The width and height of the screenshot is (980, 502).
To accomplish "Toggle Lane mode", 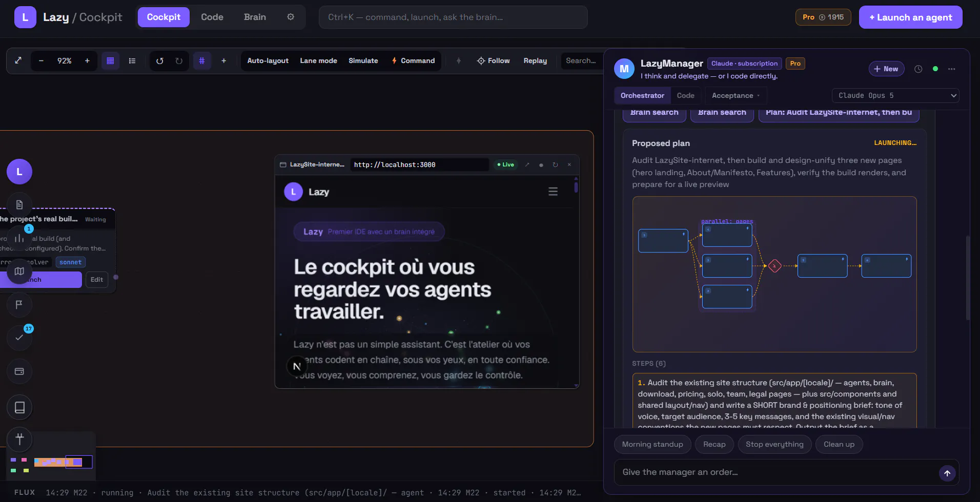I will 318,60.
